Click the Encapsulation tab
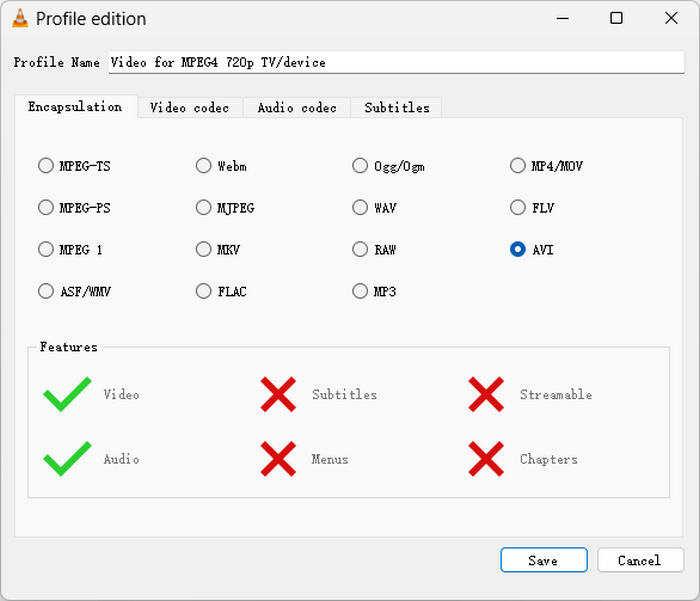The height and width of the screenshot is (601, 700). (75, 107)
